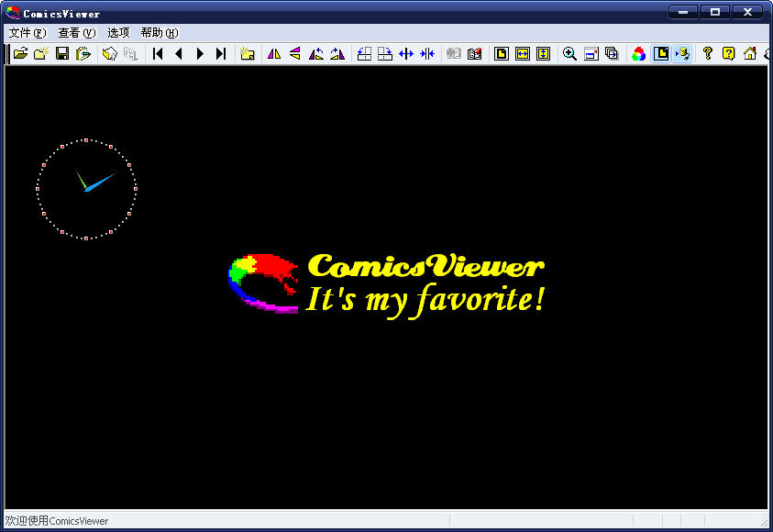Minimize the ComicsViewer window
Image resolution: width=773 pixels, height=532 pixels.
click(x=683, y=12)
